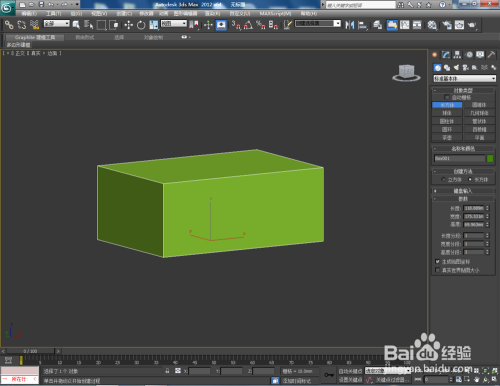This screenshot has height=386, width=500.
Task: Open the 标准基本体 primitives type dropdown
Action: [x=464, y=78]
